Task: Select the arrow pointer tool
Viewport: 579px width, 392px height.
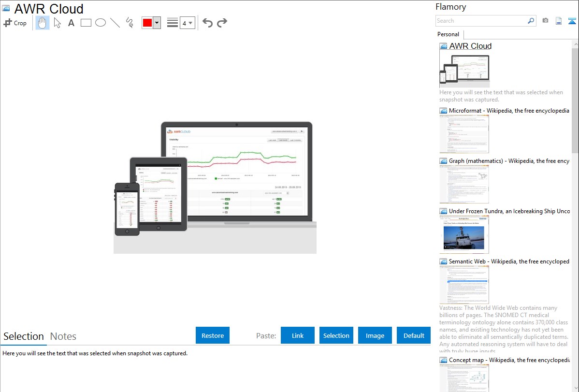Action: [57, 23]
